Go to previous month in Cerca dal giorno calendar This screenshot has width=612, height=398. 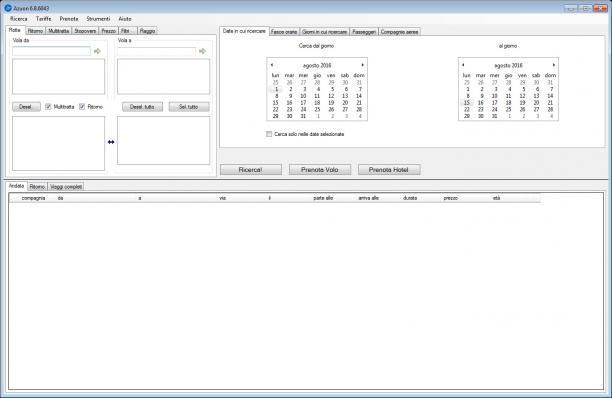click(272, 65)
